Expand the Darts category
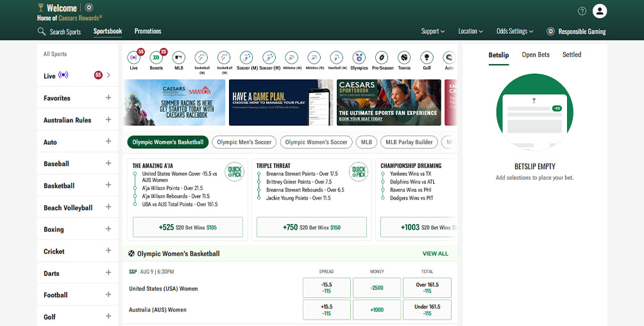The height and width of the screenshot is (326, 644). click(x=108, y=273)
